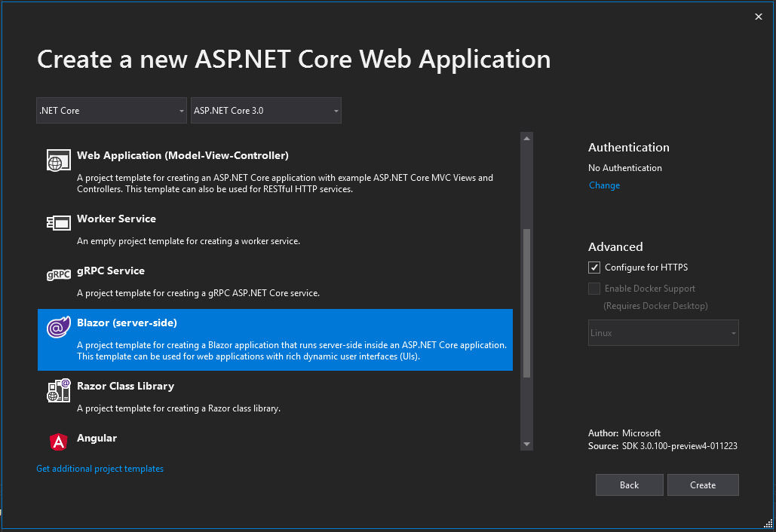The height and width of the screenshot is (532, 776).
Task: Open the Linux OS dropdown
Action: [x=663, y=333]
